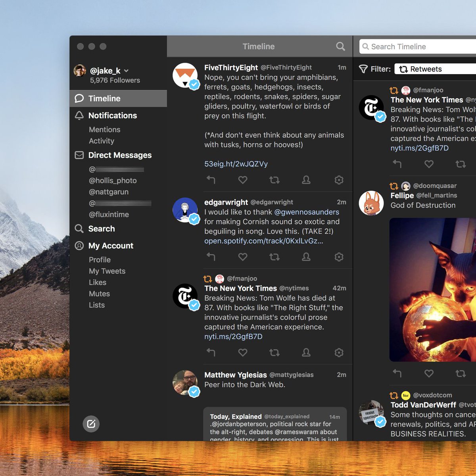
Task: Open Profile under My Account
Action: 100,260
